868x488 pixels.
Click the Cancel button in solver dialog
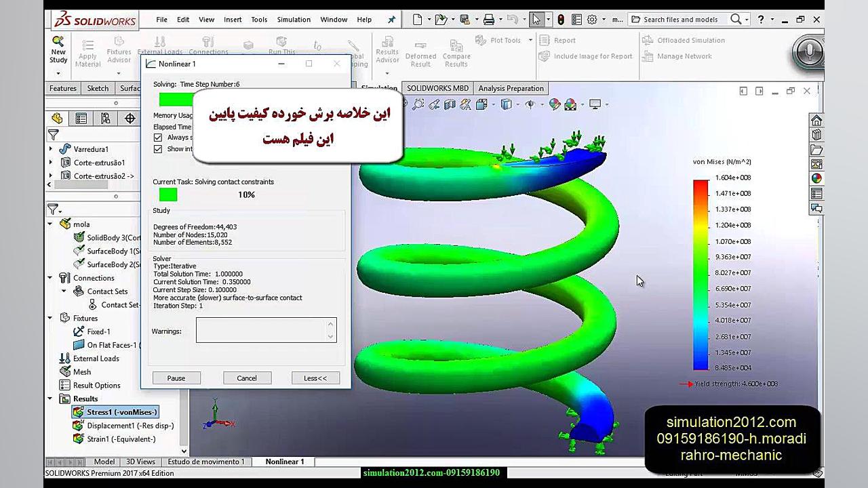pos(247,378)
